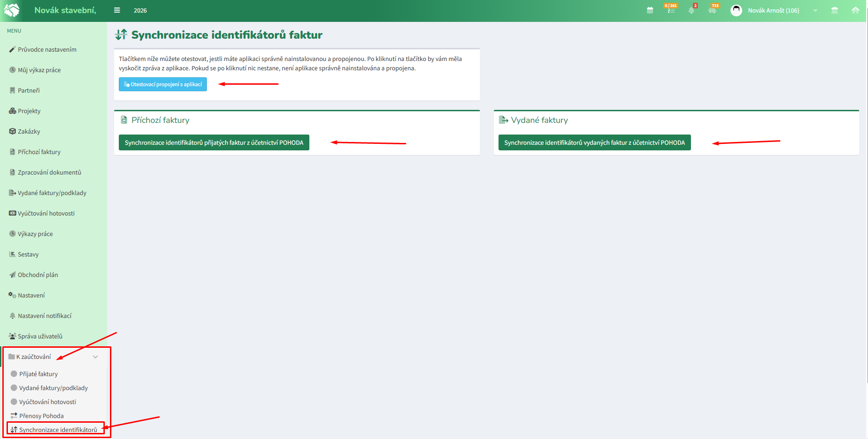The height and width of the screenshot is (439, 868).
Task: Click the 2026 year selector
Action: [x=140, y=11]
